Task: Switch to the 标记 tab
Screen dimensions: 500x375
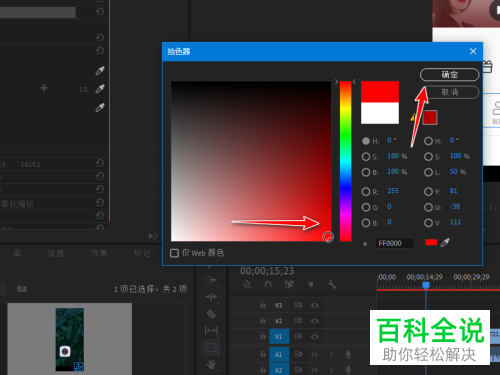Action: tap(142, 253)
